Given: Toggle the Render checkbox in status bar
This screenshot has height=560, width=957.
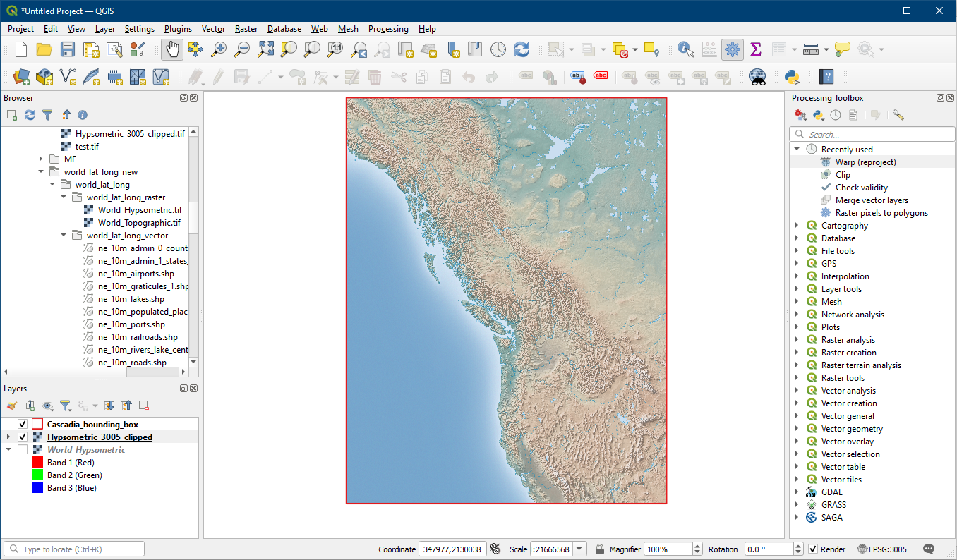Looking at the screenshot, I should click(813, 549).
